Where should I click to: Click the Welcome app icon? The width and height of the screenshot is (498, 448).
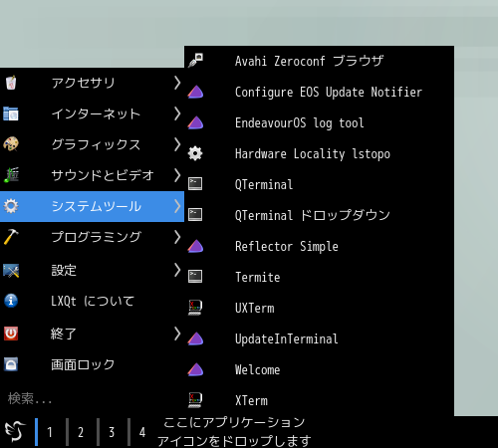click(x=195, y=369)
